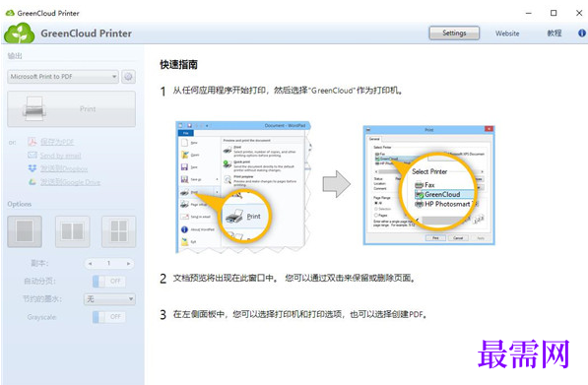Viewport: 588px width, 385px height.
Task: Click the PDF icon beside 保存为PDF
Action: pos(33,142)
